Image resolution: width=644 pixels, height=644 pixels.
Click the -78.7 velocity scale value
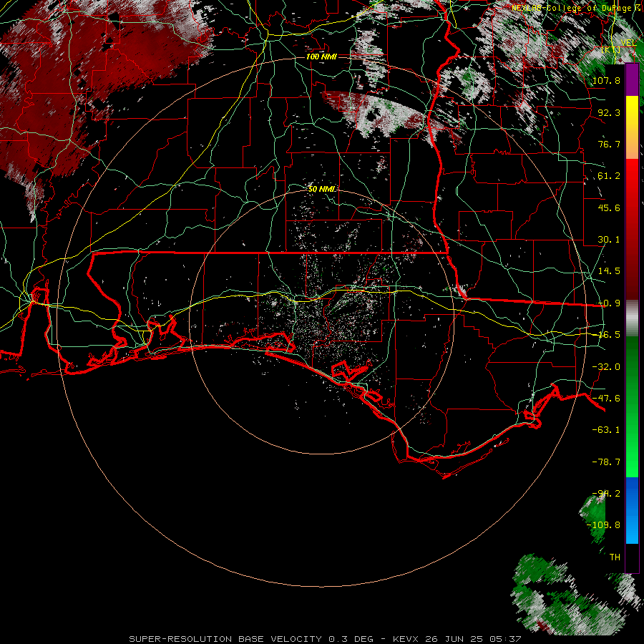606,462
